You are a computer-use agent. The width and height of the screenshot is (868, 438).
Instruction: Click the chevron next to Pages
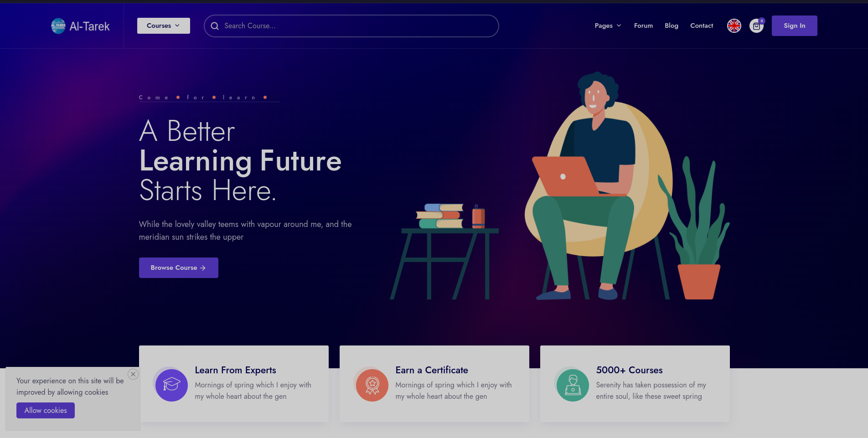619,26
